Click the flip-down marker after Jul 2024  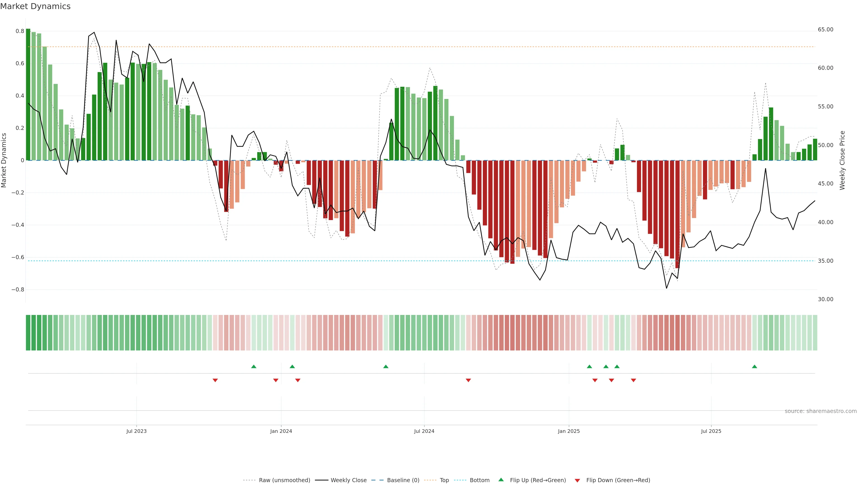pyautogui.click(x=468, y=380)
